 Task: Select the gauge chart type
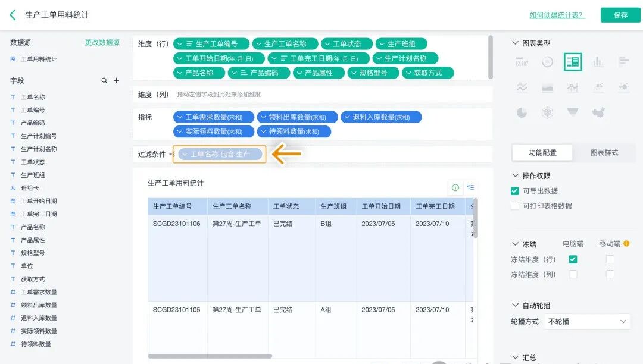(547, 62)
